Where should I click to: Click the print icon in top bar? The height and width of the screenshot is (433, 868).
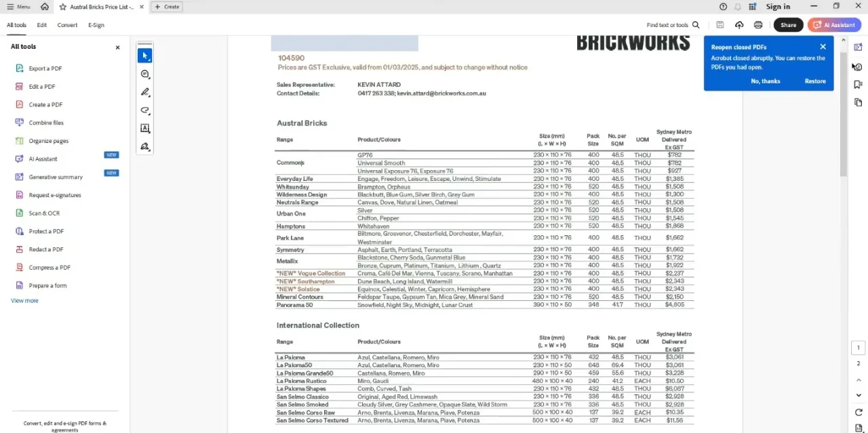click(758, 25)
